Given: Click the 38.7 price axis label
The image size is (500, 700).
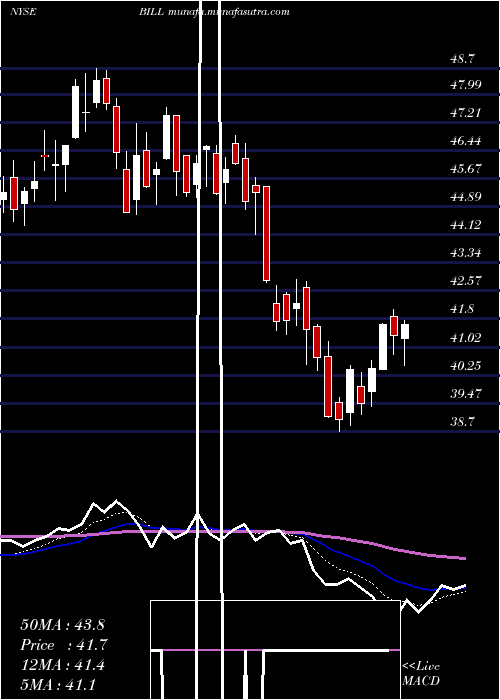Looking at the screenshot, I should click(x=462, y=421).
